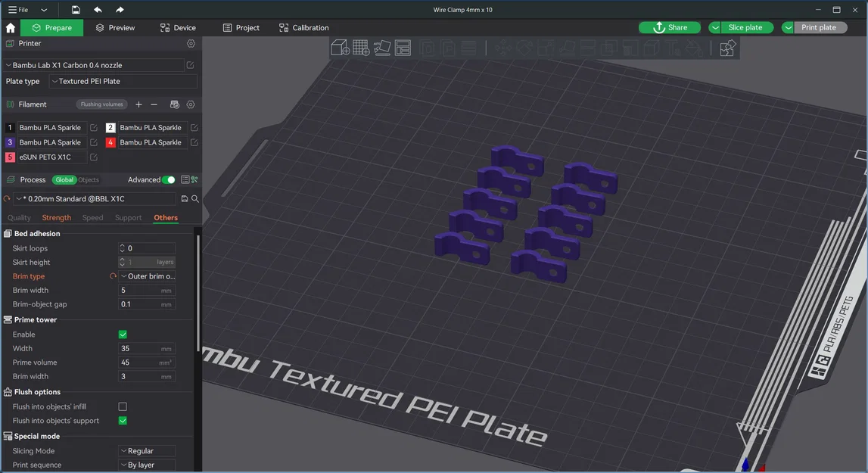Compare presets icon beside Advanced toggle

(x=194, y=179)
